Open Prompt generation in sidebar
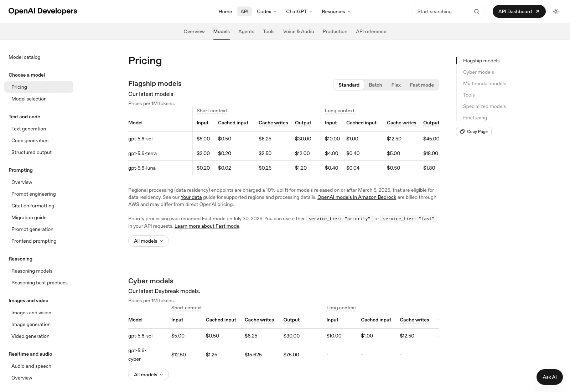Image resolution: width=570 pixels, height=392 pixels. (32, 229)
